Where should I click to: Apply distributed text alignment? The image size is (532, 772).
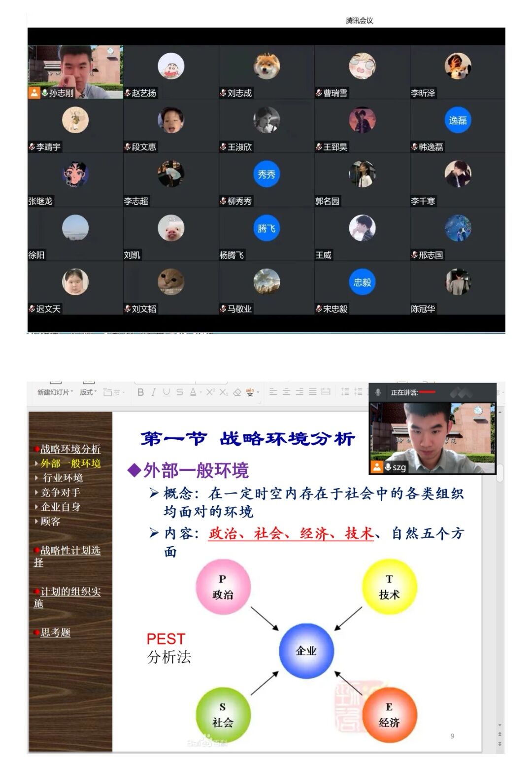point(326,392)
